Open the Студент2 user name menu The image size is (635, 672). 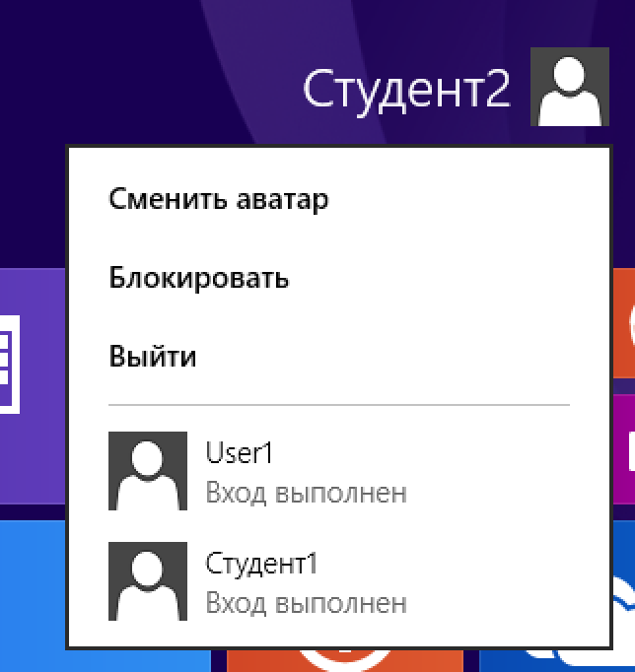406,92
